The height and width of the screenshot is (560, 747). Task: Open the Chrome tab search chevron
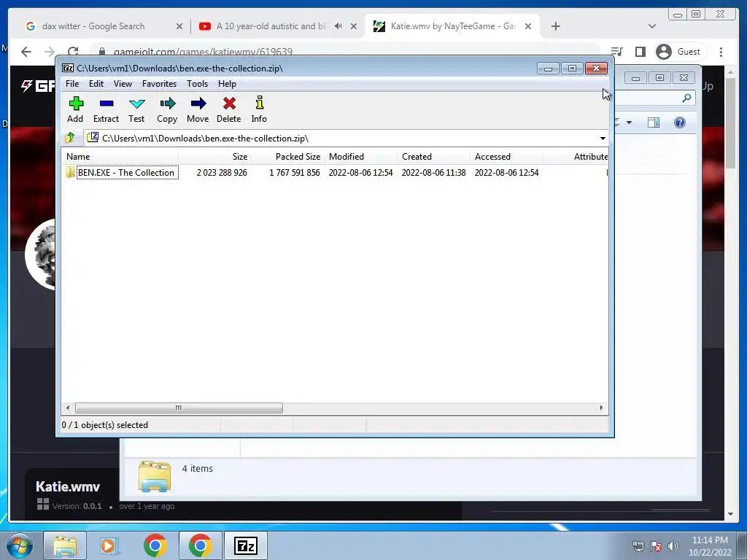pos(652,26)
